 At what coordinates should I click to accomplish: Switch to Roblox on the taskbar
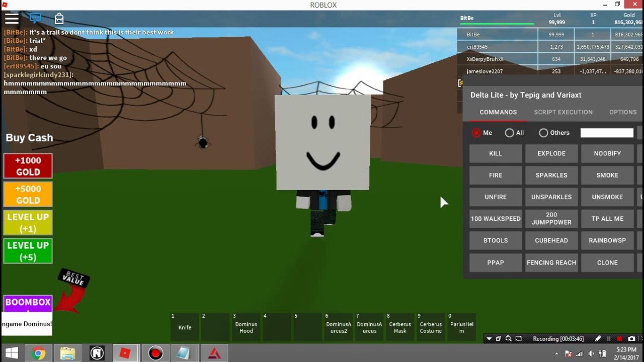pyautogui.click(x=125, y=353)
